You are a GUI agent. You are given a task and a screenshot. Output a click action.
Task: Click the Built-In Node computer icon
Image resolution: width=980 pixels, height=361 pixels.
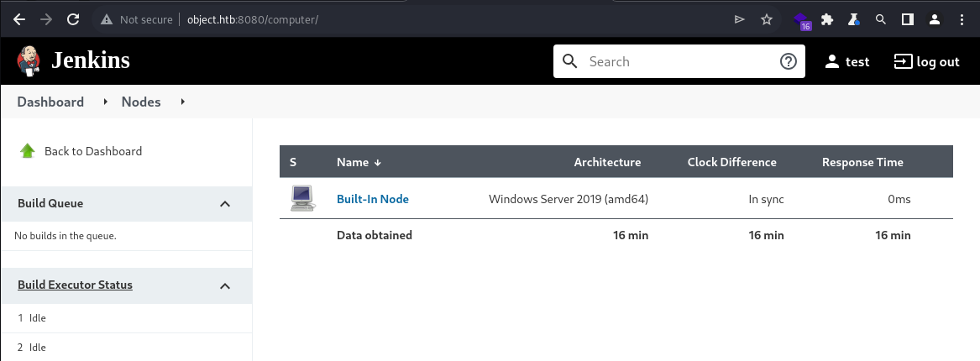point(302,199)
